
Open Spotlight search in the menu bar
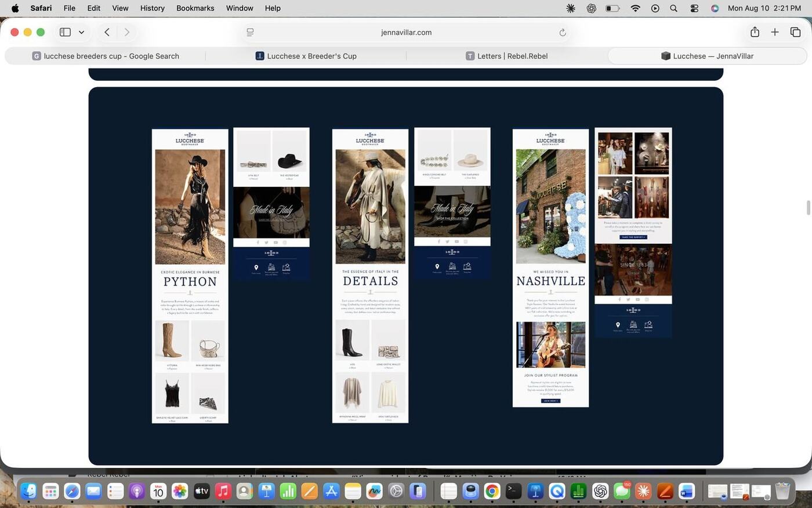(x=673, y=8)
